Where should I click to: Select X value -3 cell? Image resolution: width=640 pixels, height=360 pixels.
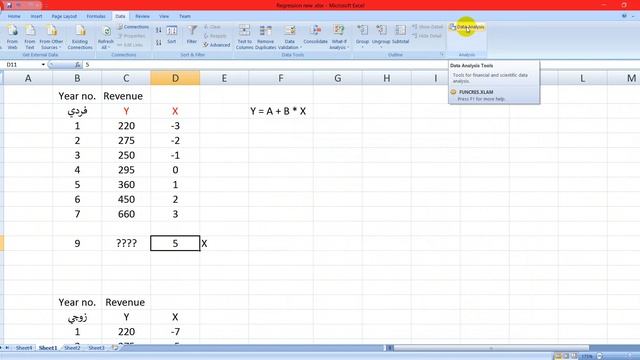point(175,126)
